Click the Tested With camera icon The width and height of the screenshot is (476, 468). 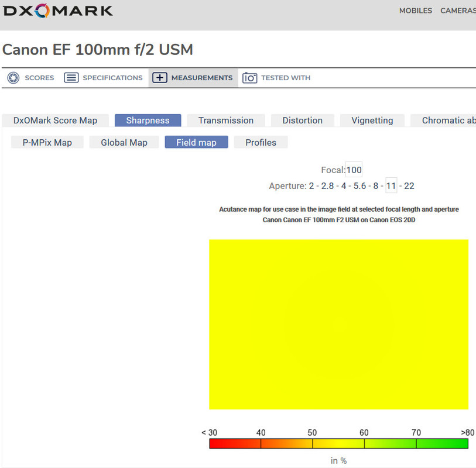pyautogui.click(x=249, y=78)
